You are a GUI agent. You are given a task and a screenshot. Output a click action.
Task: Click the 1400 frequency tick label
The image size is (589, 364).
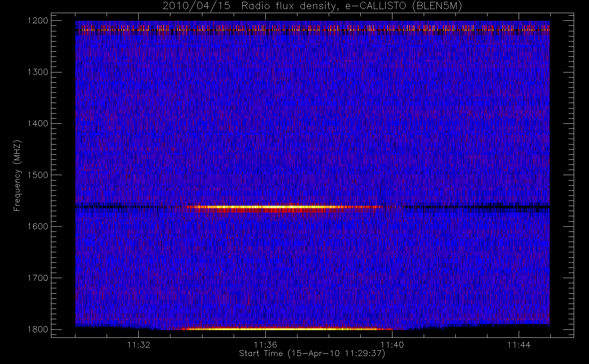[38, 124]
